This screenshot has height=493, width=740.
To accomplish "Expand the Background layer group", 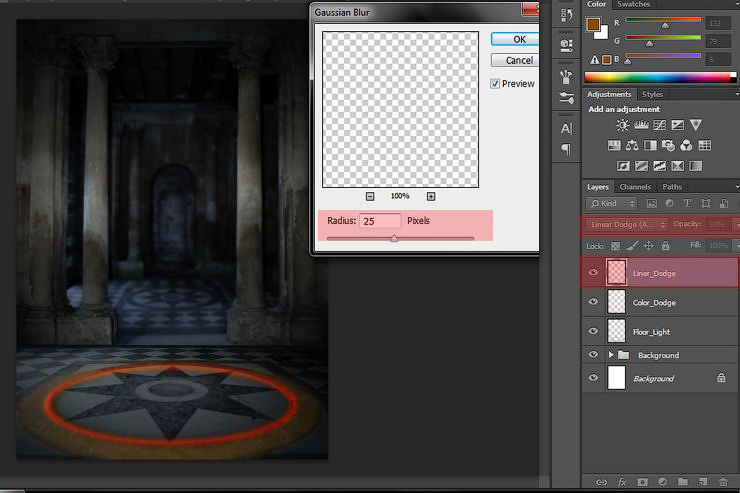I will point(611,355).
